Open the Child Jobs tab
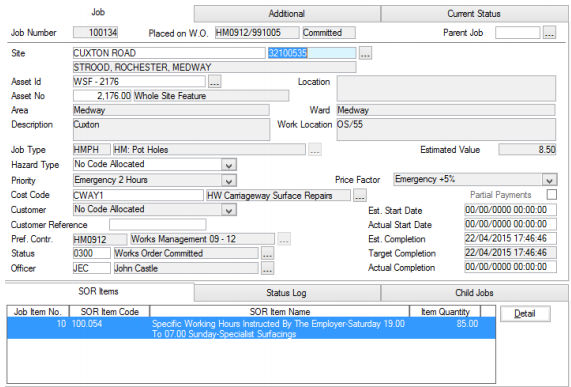This screenshot has width=571, height=387. pos(474,293)
